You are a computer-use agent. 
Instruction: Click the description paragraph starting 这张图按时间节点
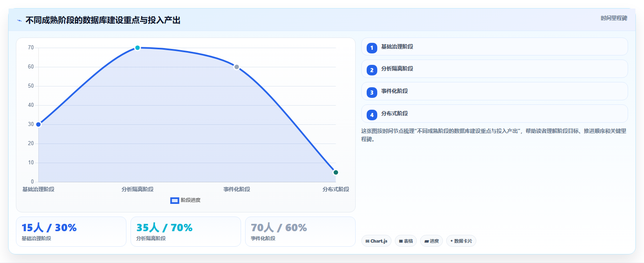pyautogui.click(x=494, y=135)
